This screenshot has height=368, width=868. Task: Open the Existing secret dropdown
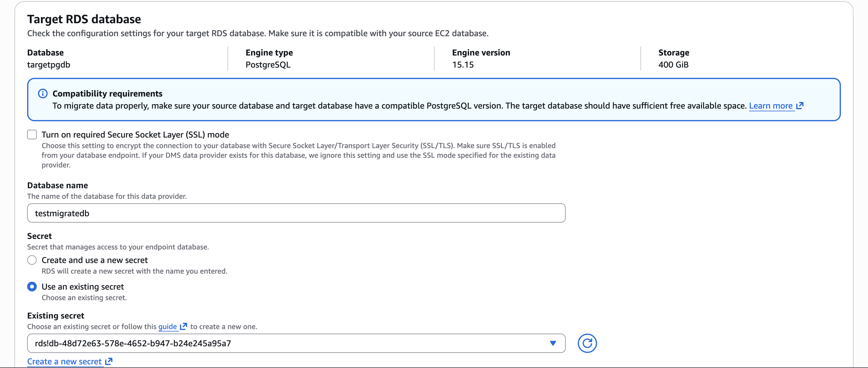[296, 343]
